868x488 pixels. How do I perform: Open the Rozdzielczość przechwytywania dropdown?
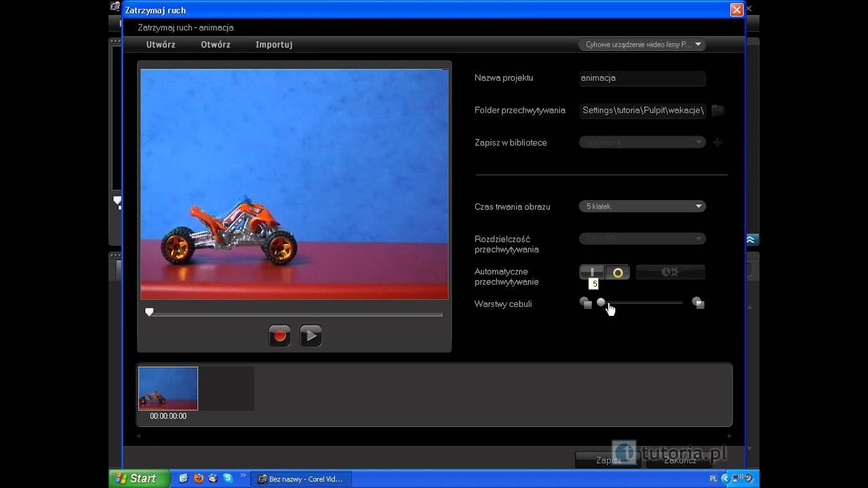point(642,239)
